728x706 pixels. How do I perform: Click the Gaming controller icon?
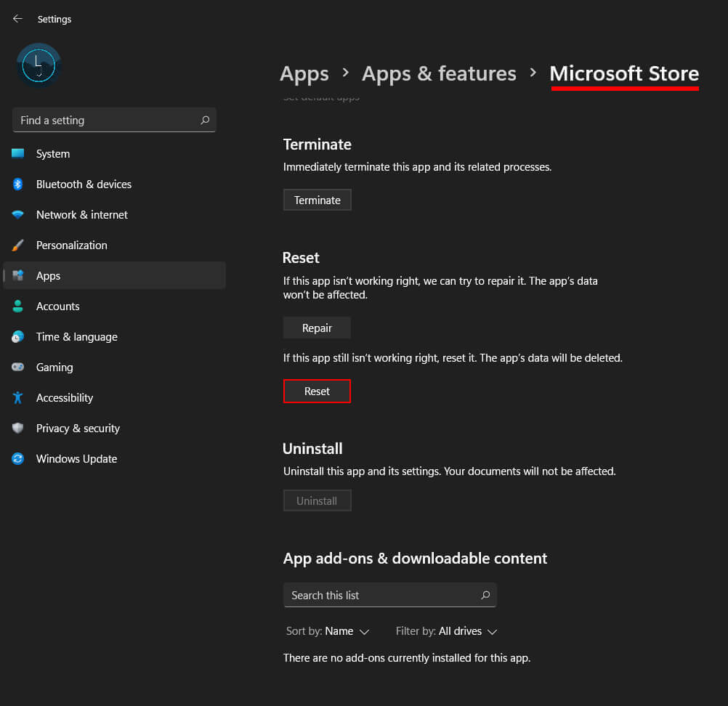(x=17, y=367)
